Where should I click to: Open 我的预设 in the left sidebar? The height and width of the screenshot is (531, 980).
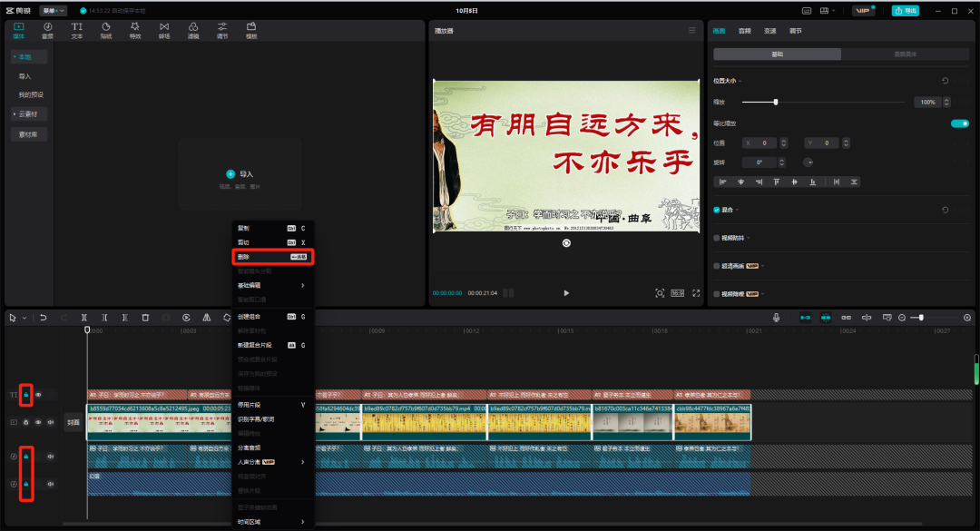click(x=31, y=95)
